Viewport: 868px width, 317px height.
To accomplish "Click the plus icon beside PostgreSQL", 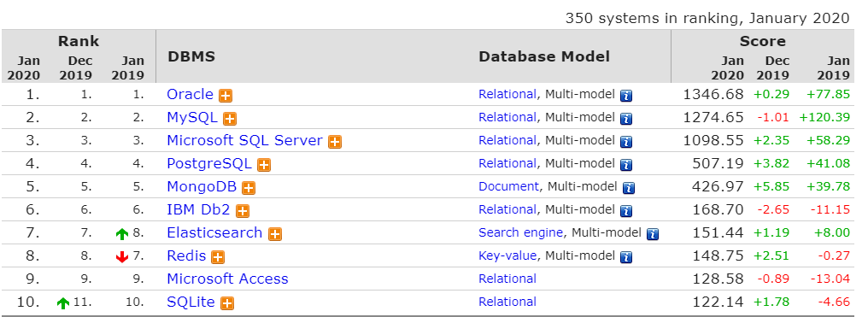I will 264,165.
